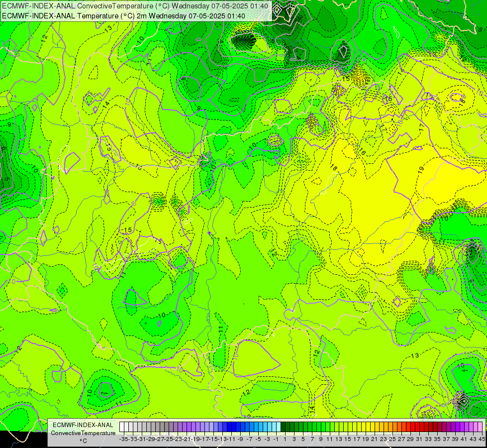The height and width of the screenshot is (448, 487).
Task: Pick the darkest green swatch above 1
Action: [283, 427]
